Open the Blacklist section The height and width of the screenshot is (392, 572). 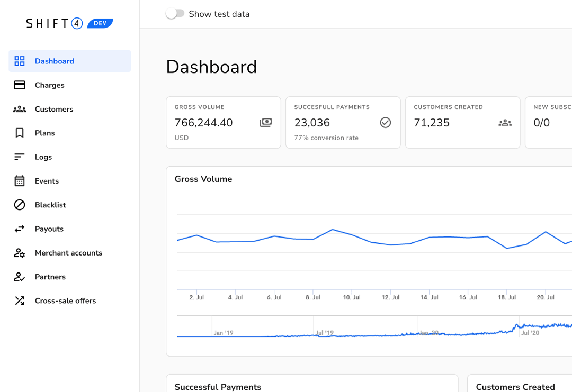[x=70, y=205]
